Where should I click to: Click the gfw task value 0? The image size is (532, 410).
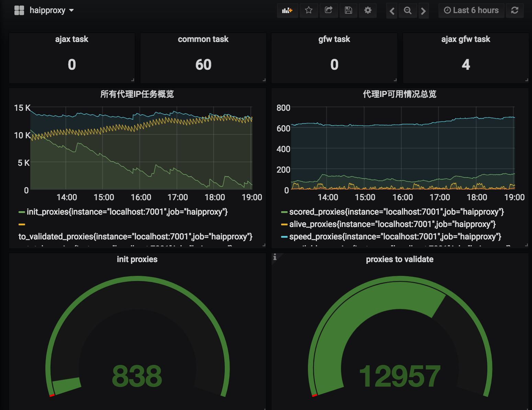pyautogui.click(x=334, y=65)
